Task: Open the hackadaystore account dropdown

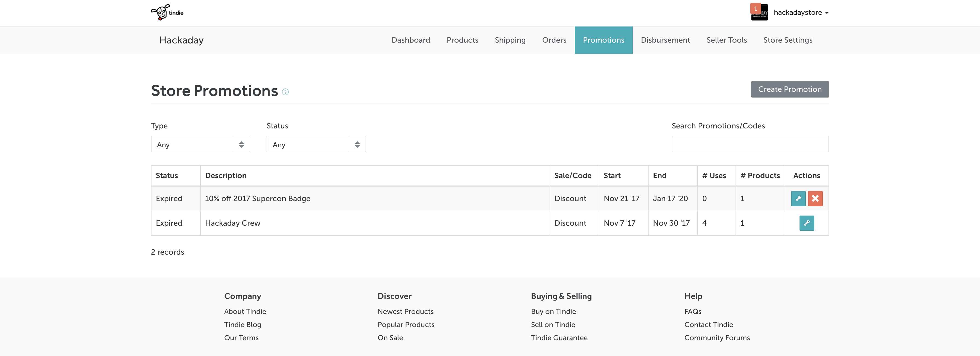Action: click(x=801, y=13)
